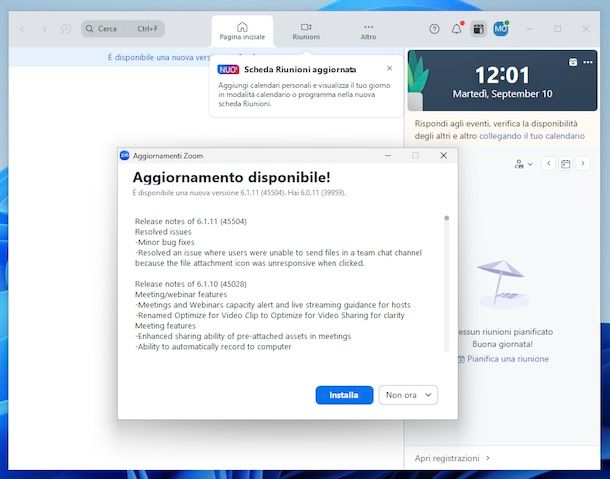Open the Altro menu tab
This screenshot has height=479, width=610.
368,31
